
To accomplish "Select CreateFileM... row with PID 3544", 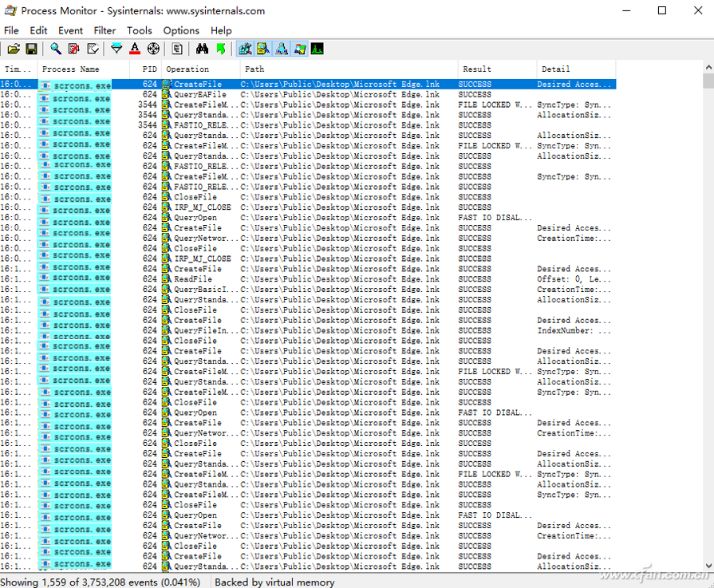I will click(x=308, y=105).
